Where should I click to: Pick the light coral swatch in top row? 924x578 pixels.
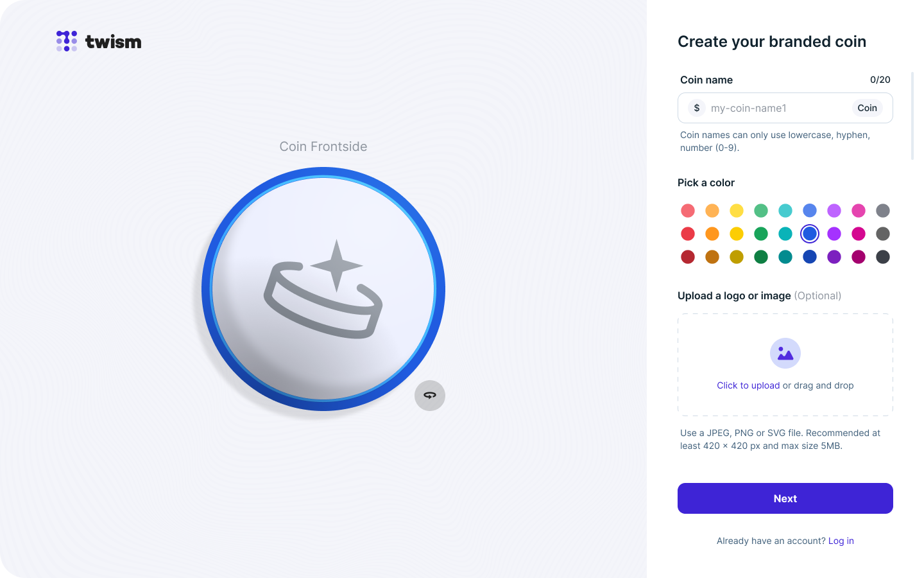[x=688, y=211]
